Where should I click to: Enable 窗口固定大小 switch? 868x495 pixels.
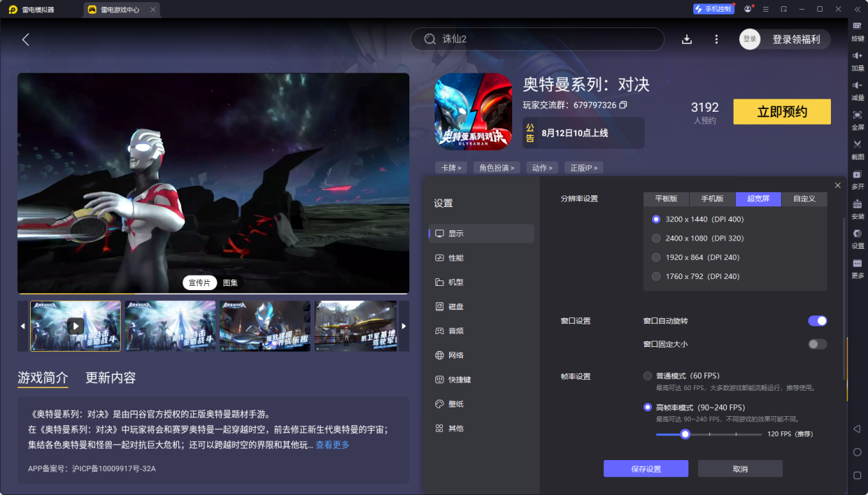tap(817, 344)
